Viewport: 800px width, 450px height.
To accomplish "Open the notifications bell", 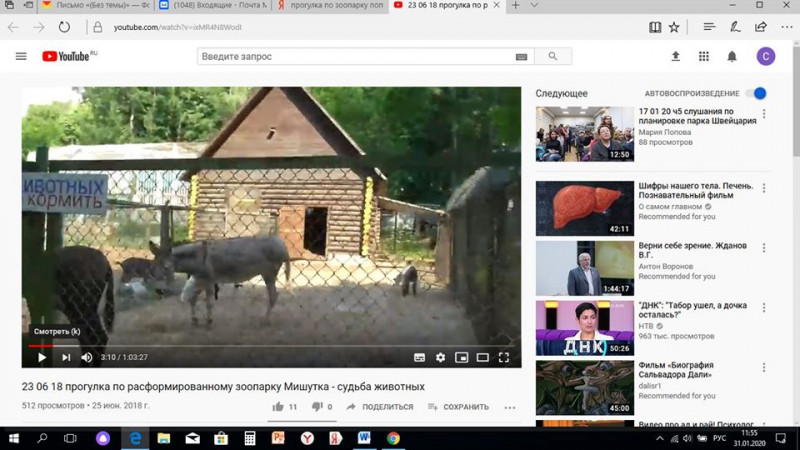I will tap(732, 56).
